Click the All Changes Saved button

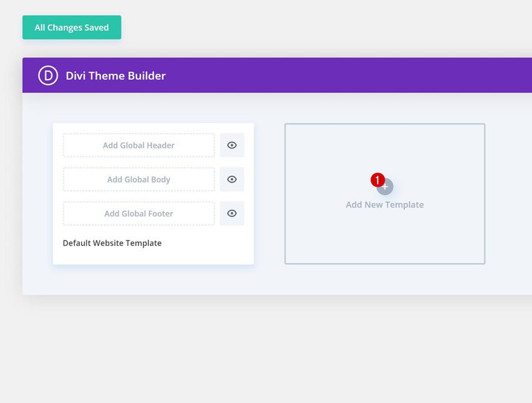(71, 27)
